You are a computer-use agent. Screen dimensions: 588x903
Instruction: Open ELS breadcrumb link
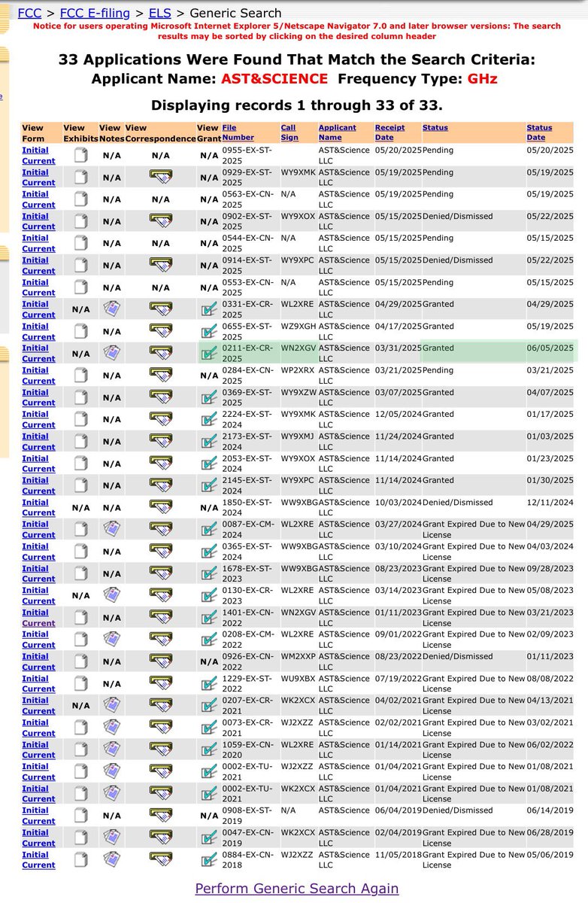pos(159,13)
